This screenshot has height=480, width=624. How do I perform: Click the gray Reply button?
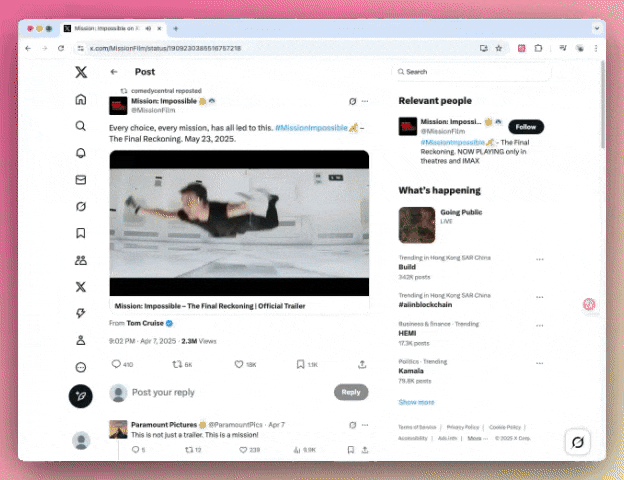(x=351, y=392)
